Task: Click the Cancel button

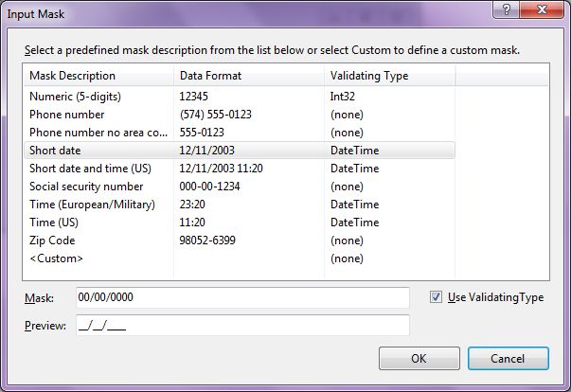Action: pyautogui.click(x=508, y=359)
